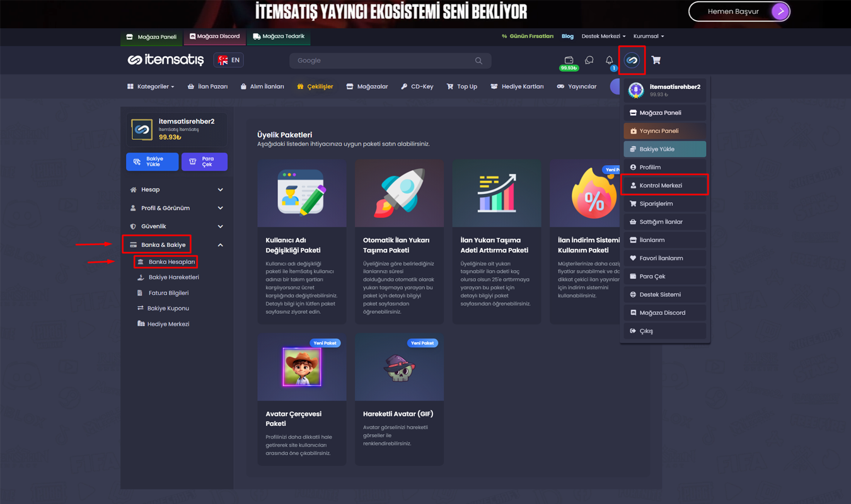851x504 pixels.
Task: Click the wallet balance icon in header
Action: pos(569,60)
